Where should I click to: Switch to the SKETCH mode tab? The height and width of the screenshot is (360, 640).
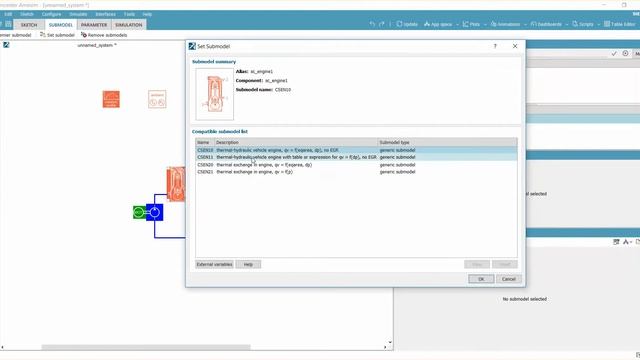coord(29,25)
